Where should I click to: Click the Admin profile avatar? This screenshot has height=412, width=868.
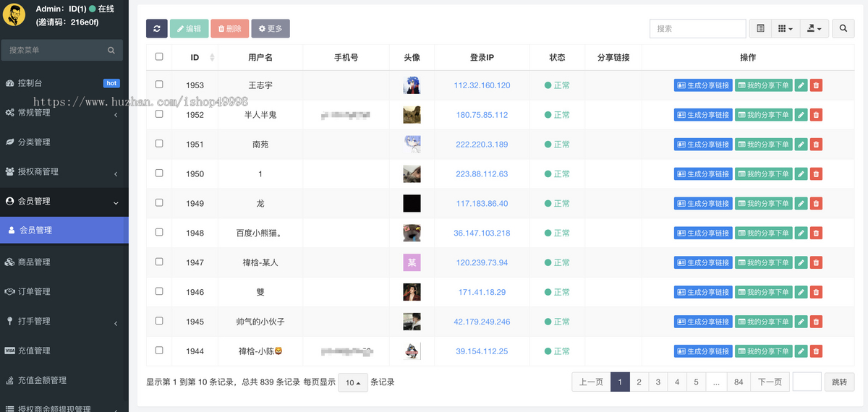14,14
